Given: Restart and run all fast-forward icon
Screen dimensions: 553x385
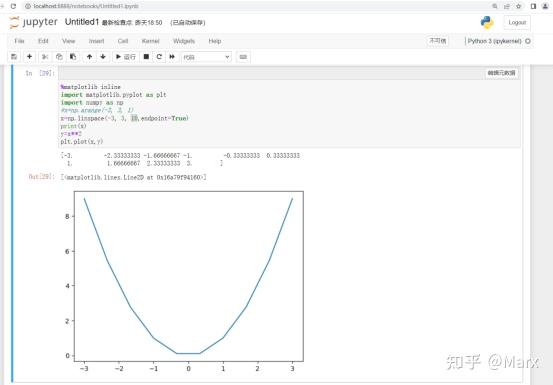Looking at the screenshot, I should pyautogui.click(x=172, y=57).
